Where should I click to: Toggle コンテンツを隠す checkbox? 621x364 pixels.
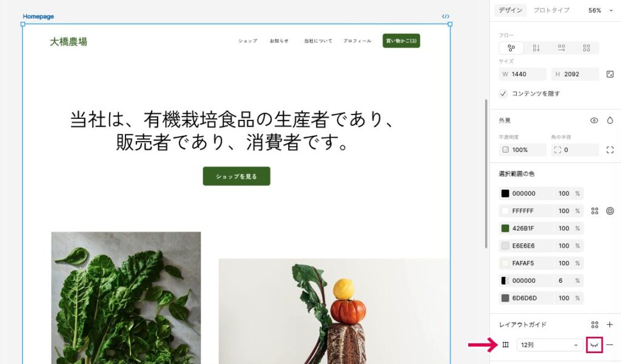pos(503,94)
